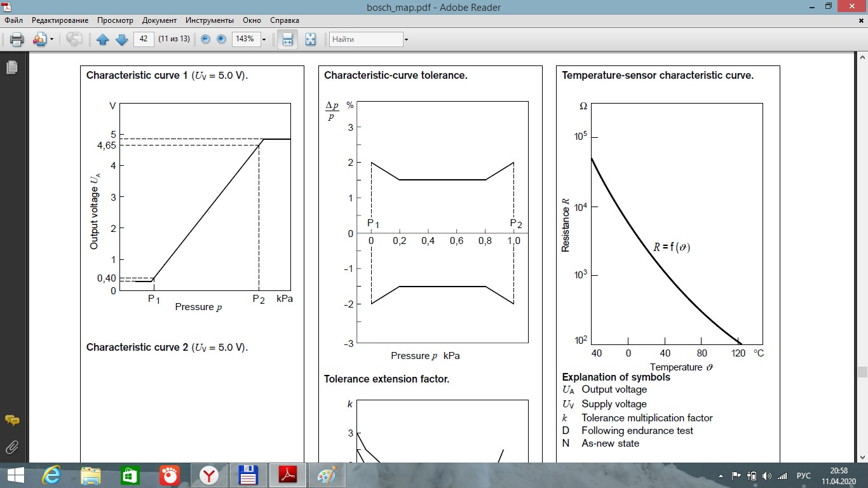Toggle fit-to-width scrolling mode
The image size is (868, 488).
pos(287,39)
